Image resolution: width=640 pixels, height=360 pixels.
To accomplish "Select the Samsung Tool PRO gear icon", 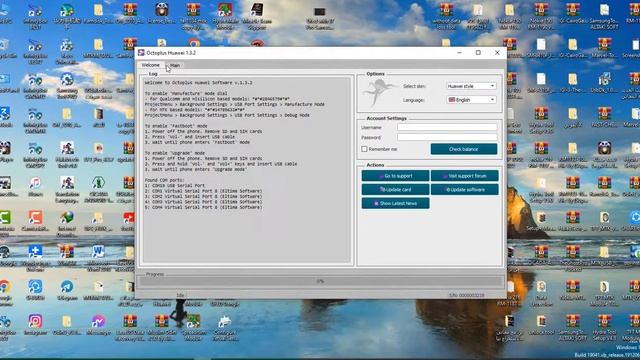I will (x=67, y=79).
